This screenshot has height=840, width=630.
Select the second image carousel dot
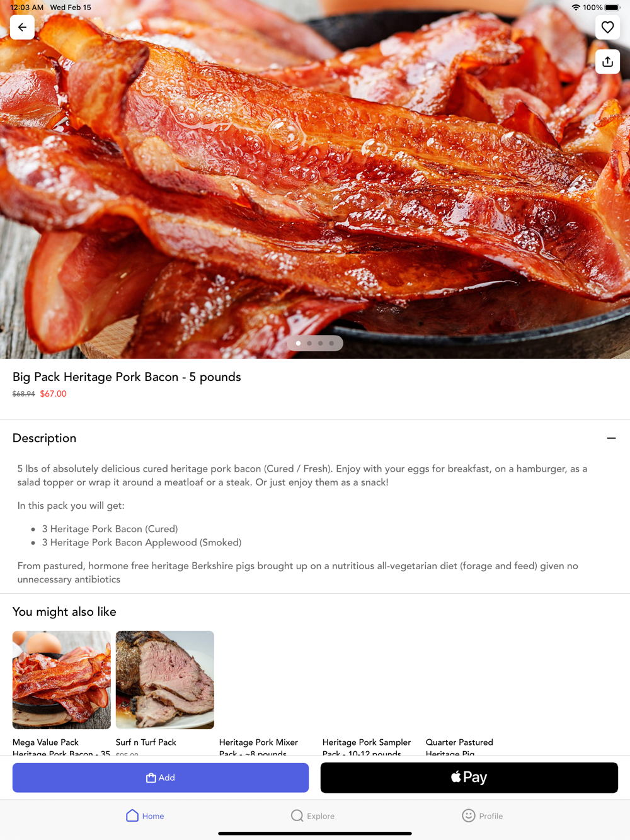pos(309,343)
